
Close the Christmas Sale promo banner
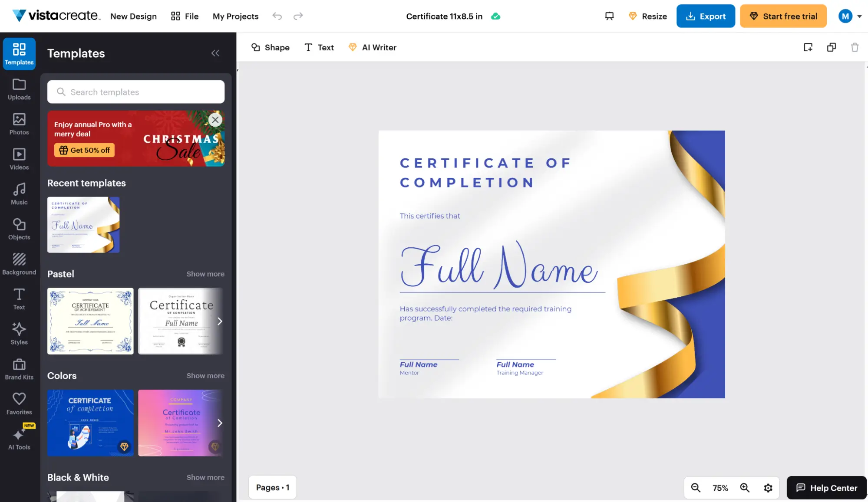click(215, 120)
